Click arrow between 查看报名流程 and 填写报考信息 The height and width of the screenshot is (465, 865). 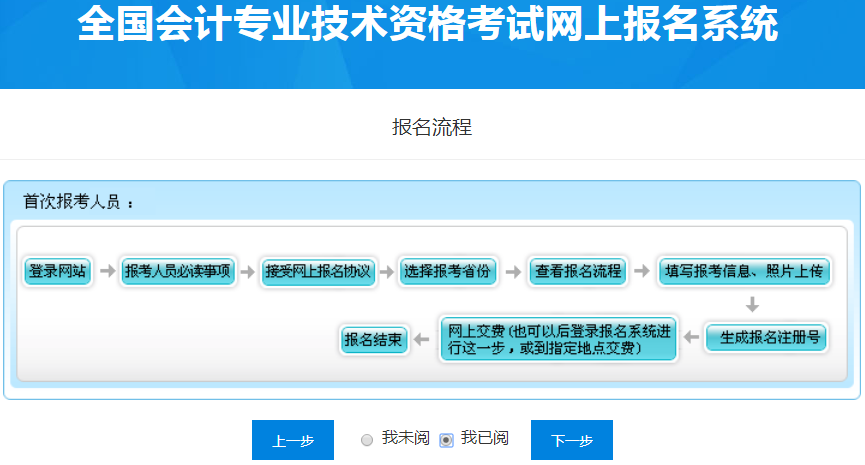(643, 272)
